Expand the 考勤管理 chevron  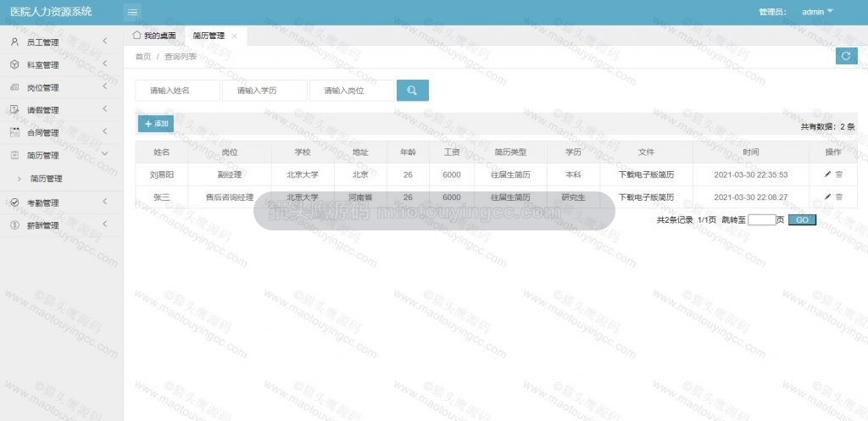coord(104,202)
